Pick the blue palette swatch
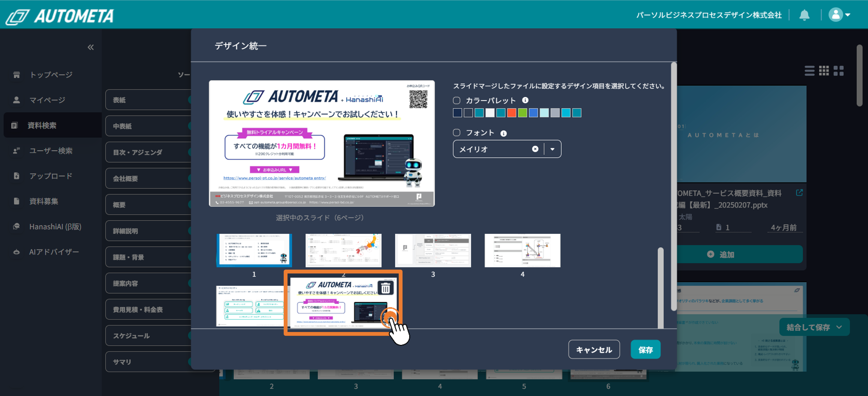868x396 pixels. (x=533, y=112)
